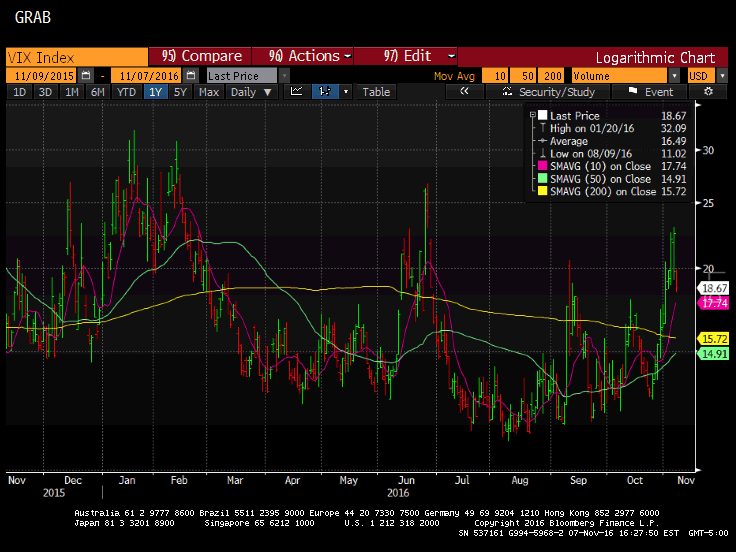This screenshot has width=736, height=552.
Task: Edit start date 11/09/2015 field
Action: [43, 76]
